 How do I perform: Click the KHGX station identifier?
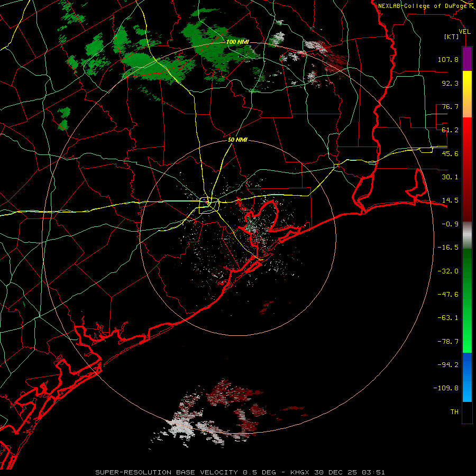coord(300,472)
